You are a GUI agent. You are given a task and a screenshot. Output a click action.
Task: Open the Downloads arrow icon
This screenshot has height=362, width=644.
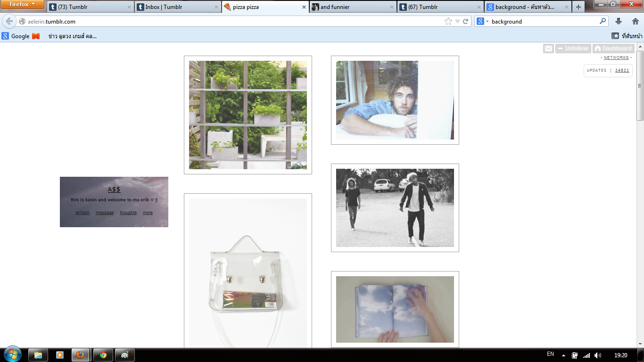[x=619, y=21]
